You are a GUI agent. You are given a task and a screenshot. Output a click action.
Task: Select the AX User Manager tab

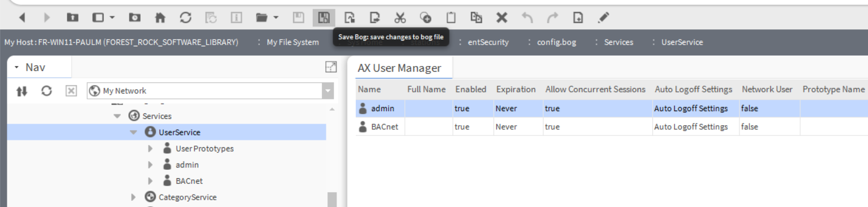399,68
